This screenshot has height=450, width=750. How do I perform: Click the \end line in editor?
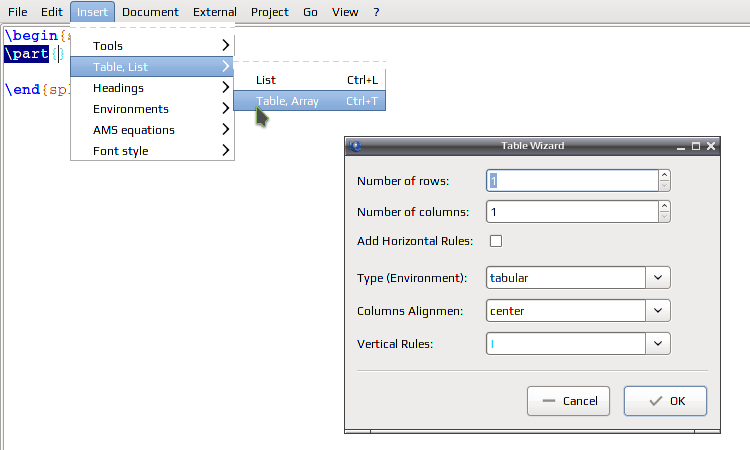[37, 89]
